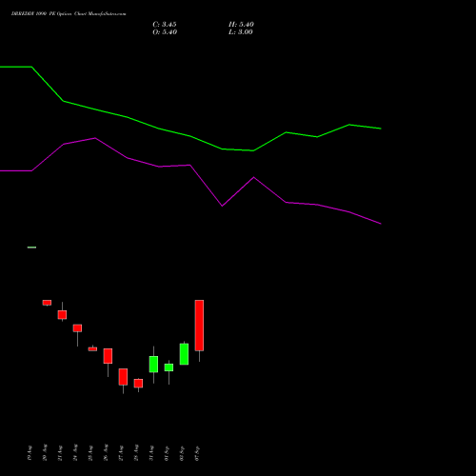Click the small green dash above 19 Aug
This screenshot has width=476, height=476.
[x=31, y=248]
